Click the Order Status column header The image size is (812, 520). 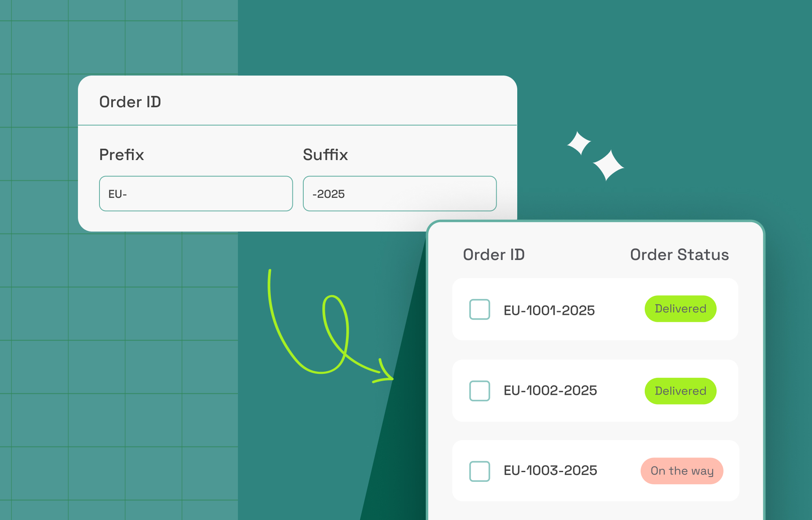click(679, 255)
